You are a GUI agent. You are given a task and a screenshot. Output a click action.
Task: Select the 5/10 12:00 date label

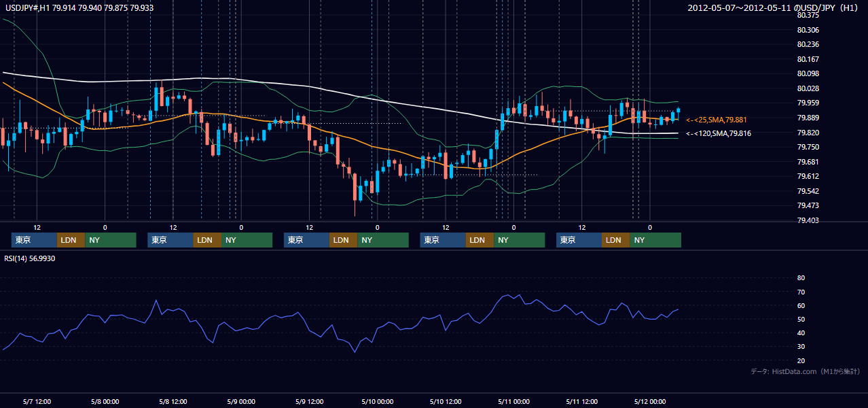pos(445,401)
